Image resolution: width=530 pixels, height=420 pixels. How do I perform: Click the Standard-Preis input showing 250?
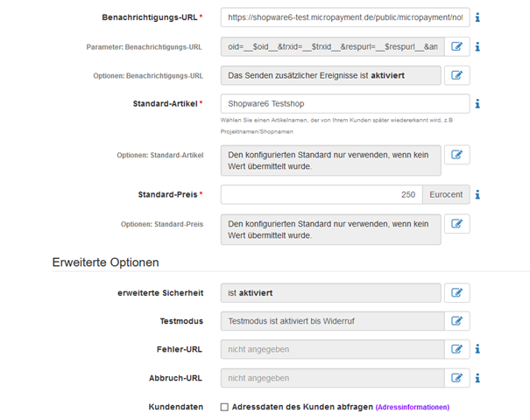point(322,194)
